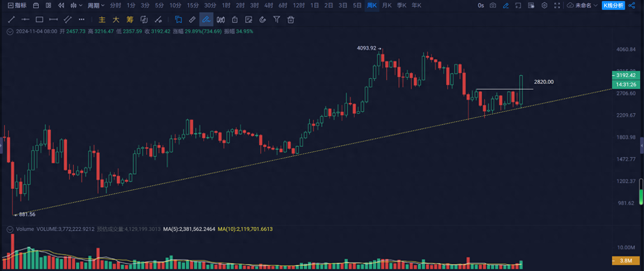This screenshot has width=644, height=271.
Task: Click the 0s refresh interval indicator
Action: [x=481, y=5]
